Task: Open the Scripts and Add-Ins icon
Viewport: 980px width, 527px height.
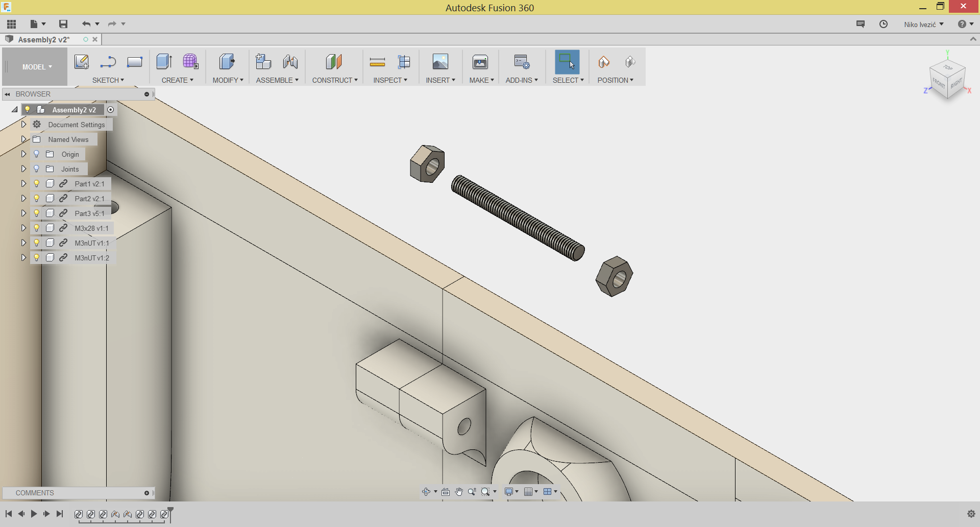Action: [x=522, y=62]
